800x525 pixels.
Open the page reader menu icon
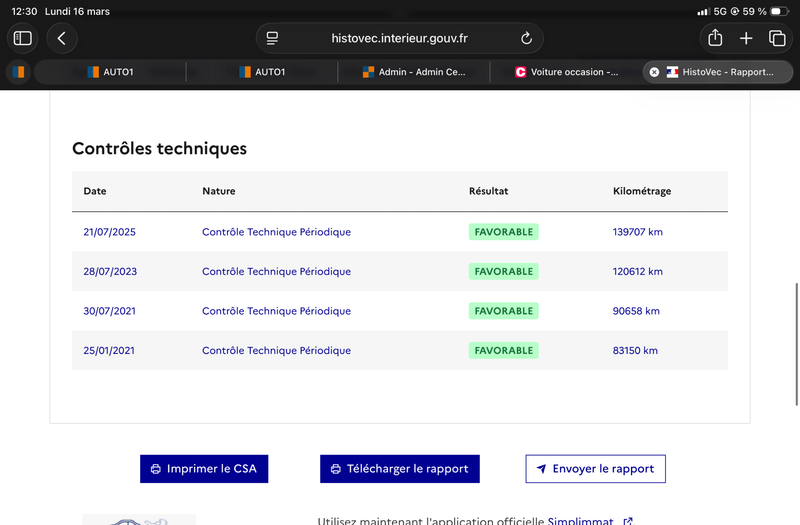[272, 38]
